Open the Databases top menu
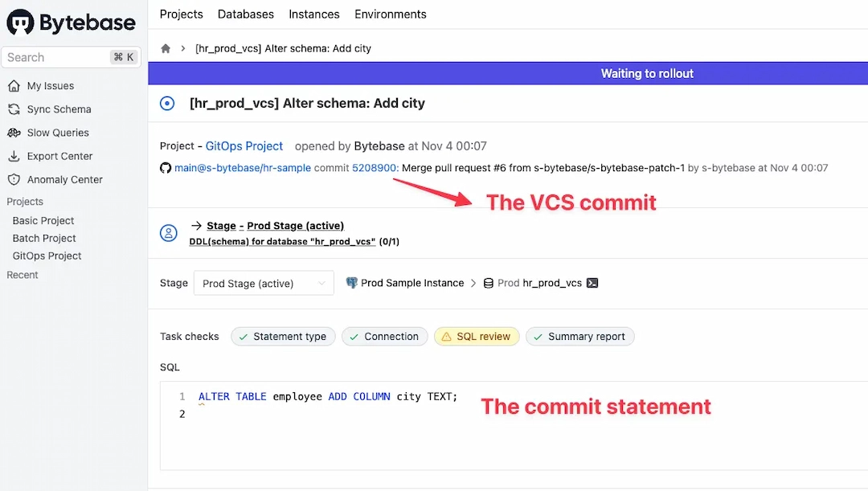 coord(246,14)
